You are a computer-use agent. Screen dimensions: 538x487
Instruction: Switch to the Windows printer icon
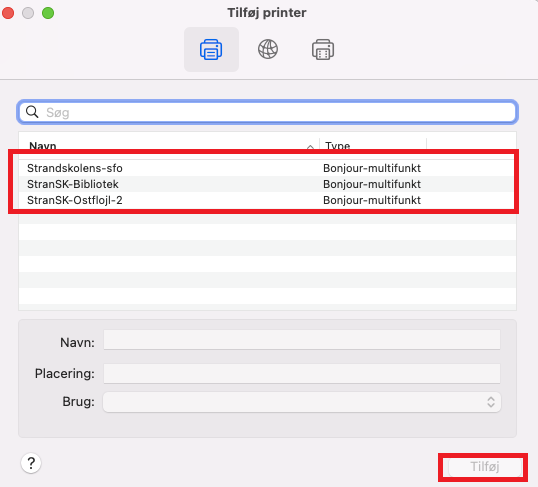[323, 50]
